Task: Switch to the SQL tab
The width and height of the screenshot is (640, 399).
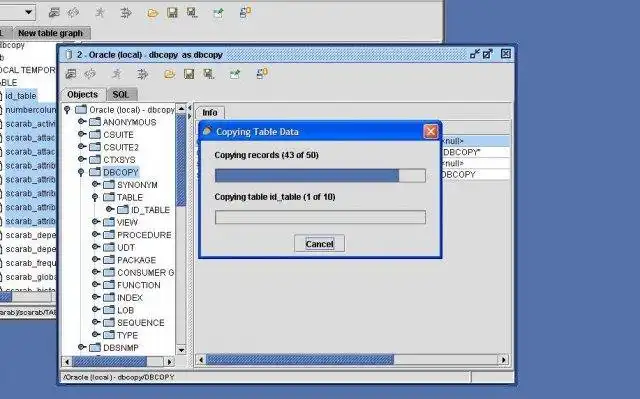Action: [121, 95]
